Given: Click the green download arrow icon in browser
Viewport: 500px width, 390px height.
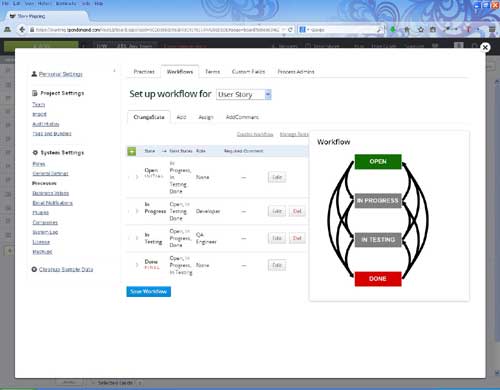Looking at the screenshot, I should 393,30.
